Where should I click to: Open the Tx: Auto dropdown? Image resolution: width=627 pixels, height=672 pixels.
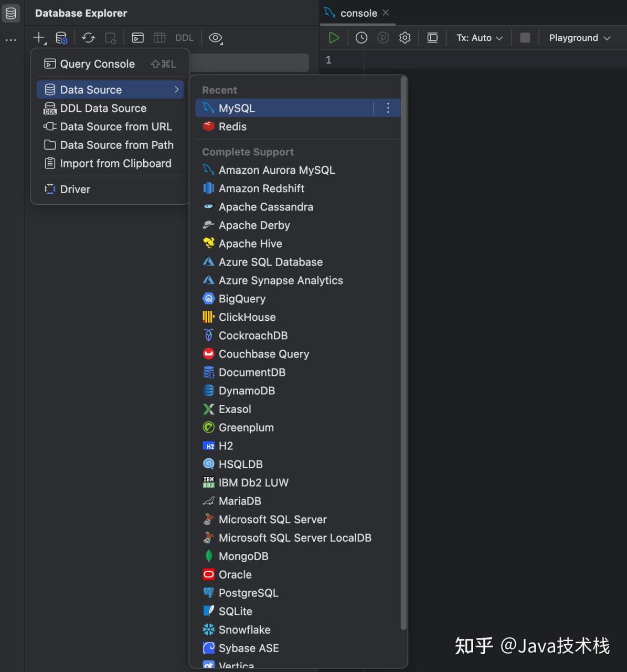click(479, 38)
